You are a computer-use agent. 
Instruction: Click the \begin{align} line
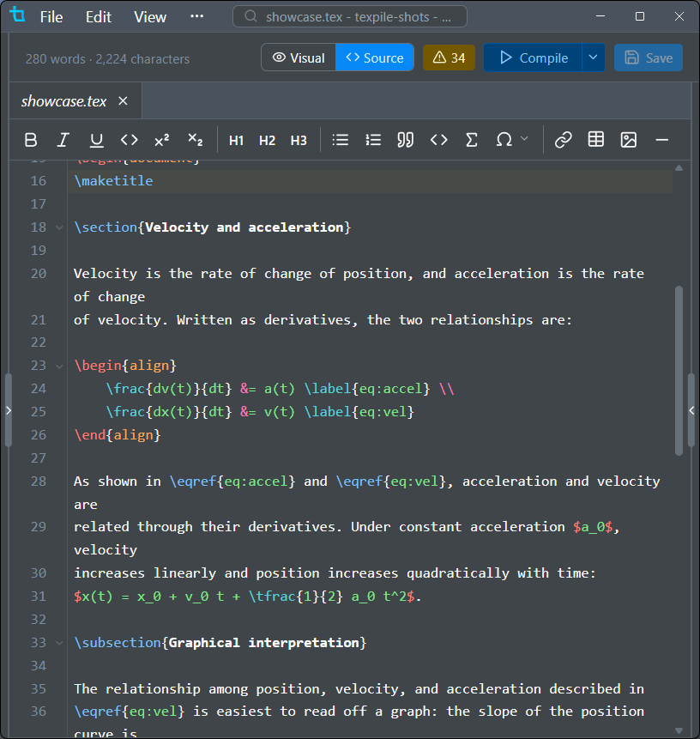point(125,366)
